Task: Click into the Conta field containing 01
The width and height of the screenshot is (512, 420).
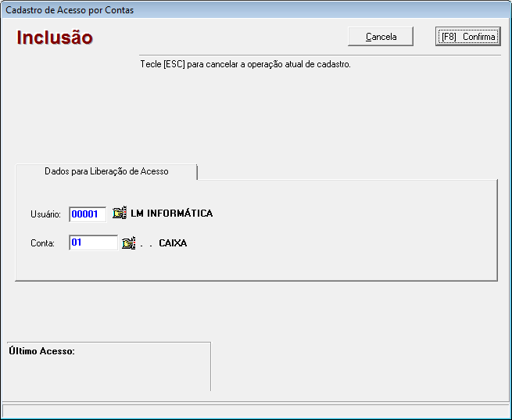Action: coord(92,243)
